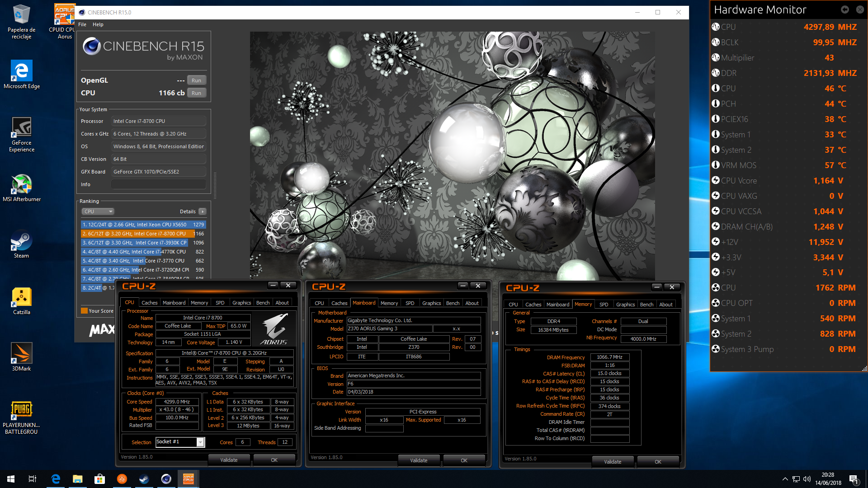
Task: Close the Hardware Monitor panel
Action: click(x=859, y=9)
